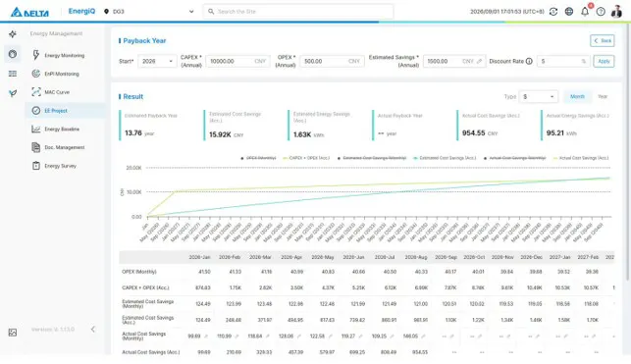Click the Energy Monitoring lightning icon
This screenshot has height=364, width=631.
pyautogui.click(x=36, y=55)
